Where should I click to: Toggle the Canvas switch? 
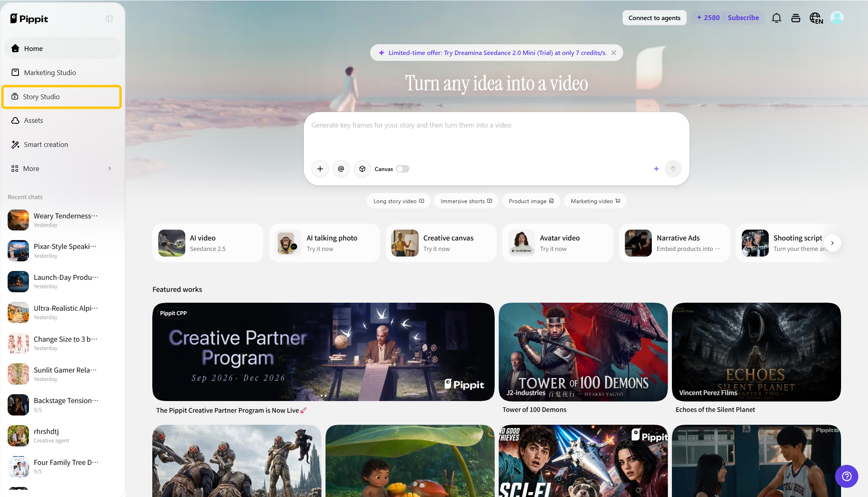[403, 169]
